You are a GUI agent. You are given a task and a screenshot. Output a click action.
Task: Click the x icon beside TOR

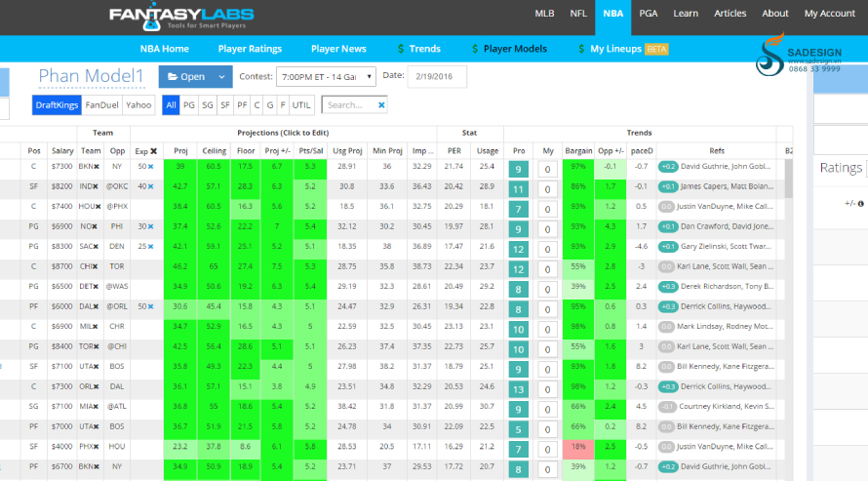pyautogui.click(x=97, y=346)
